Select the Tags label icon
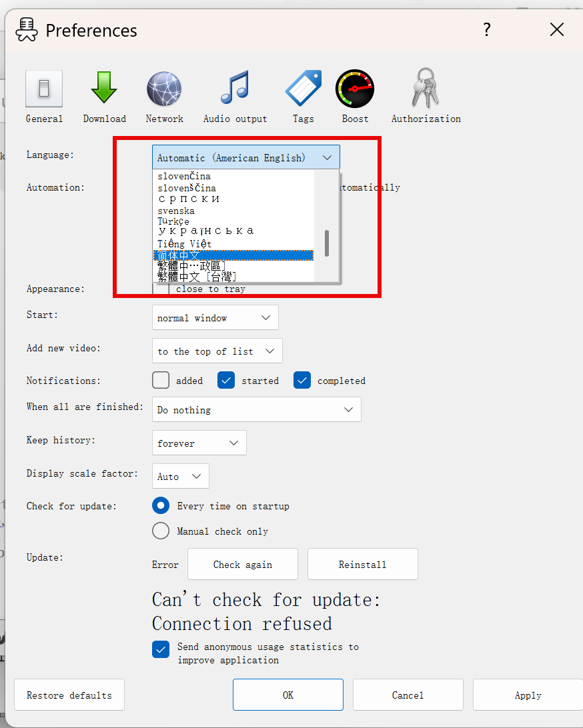The width and height of the screenshot is (583, 728). [303, 89]
